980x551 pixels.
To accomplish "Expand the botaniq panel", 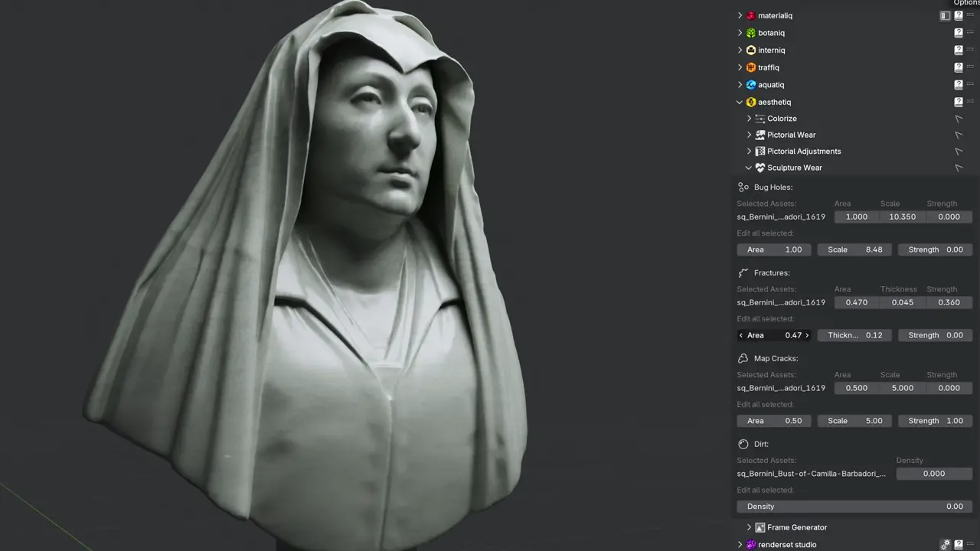I will [x=740, y=33].
